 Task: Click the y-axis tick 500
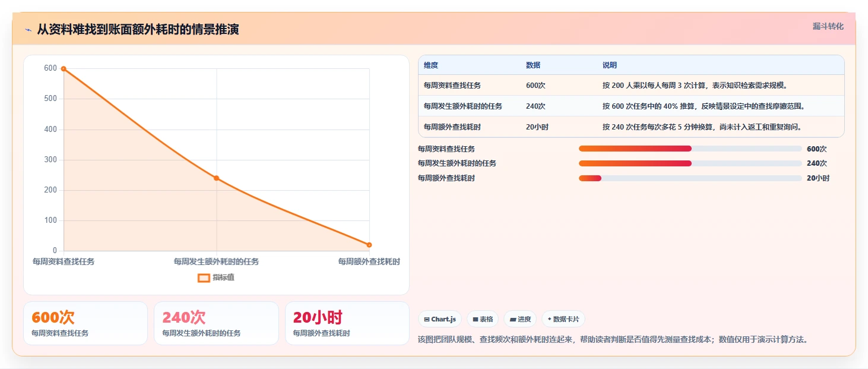[50, 99]
